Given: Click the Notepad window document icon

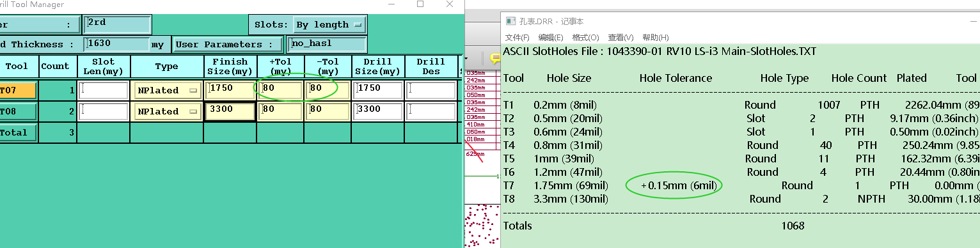Looking at the screenshot, I should [510, 21].
